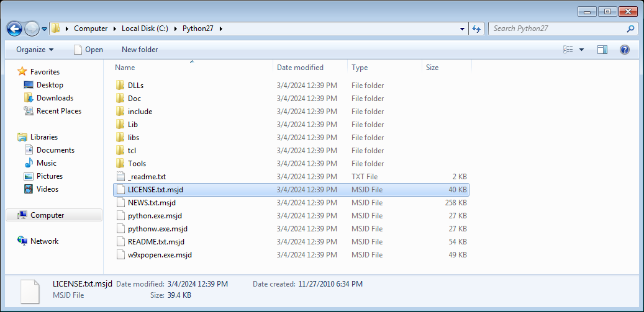Select the NEWS.txt.msjd file icon

click(120, 203)
